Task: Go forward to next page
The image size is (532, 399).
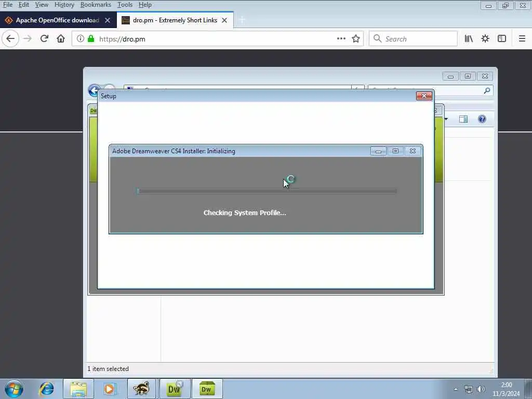Action: tap(28, 38)
